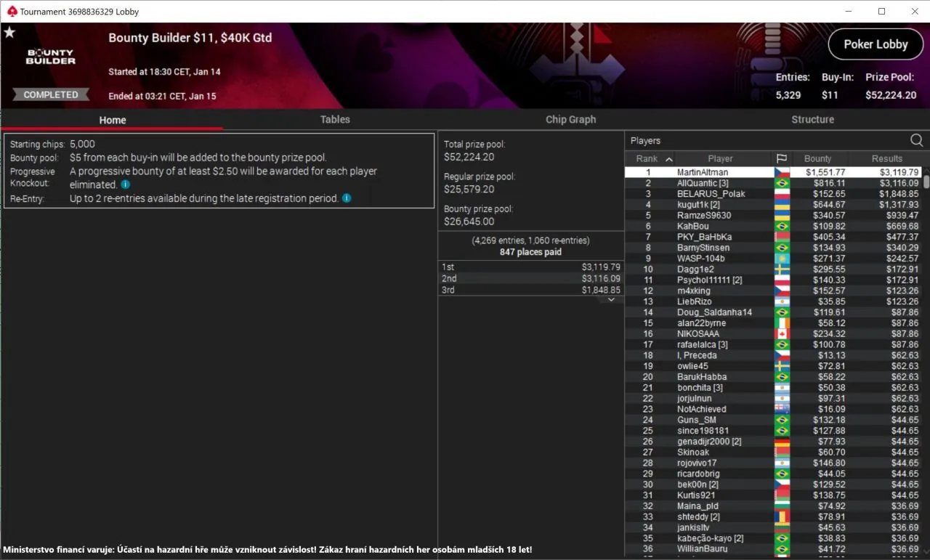Click the Re-Entry info icon
930x560 pixels.
click(347, 198)
